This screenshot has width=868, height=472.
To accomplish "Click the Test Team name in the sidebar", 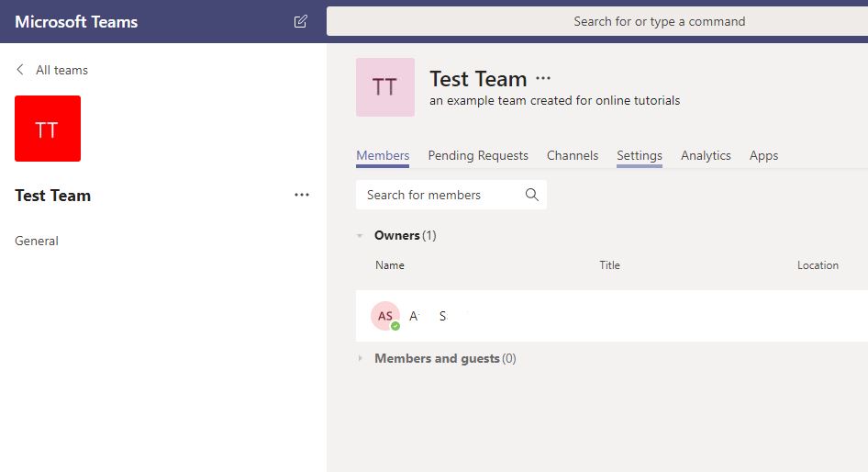I will point(52,196).
